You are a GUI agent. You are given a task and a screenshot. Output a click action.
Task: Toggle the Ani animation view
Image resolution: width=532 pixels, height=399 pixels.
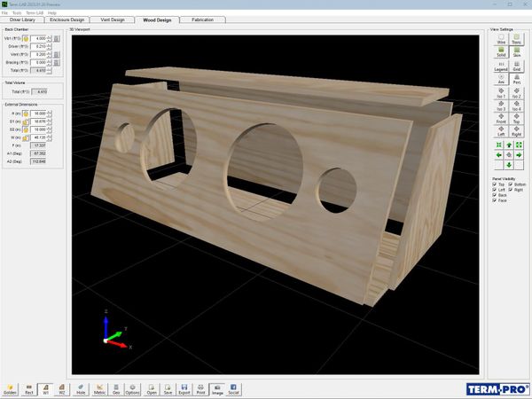(501, 79)
